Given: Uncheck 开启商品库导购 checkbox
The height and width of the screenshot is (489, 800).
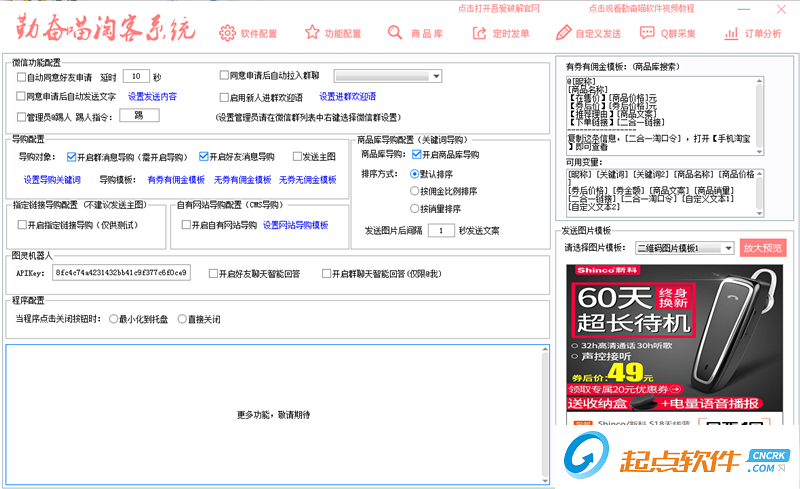Looking at the screenshot, I should (416, 154).
